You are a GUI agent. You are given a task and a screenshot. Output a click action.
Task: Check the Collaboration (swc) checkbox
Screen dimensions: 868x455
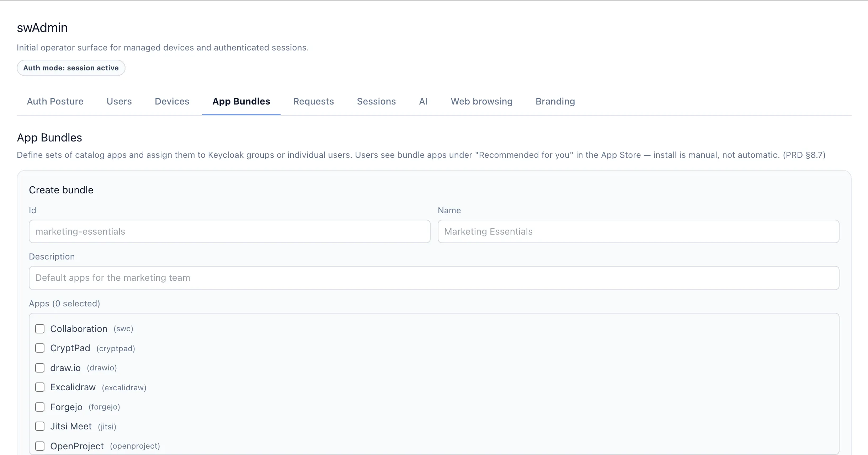40,329
